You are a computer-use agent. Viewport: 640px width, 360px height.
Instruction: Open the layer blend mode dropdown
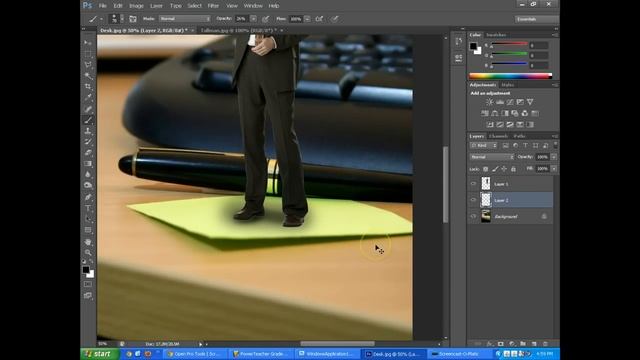(492, 157)
